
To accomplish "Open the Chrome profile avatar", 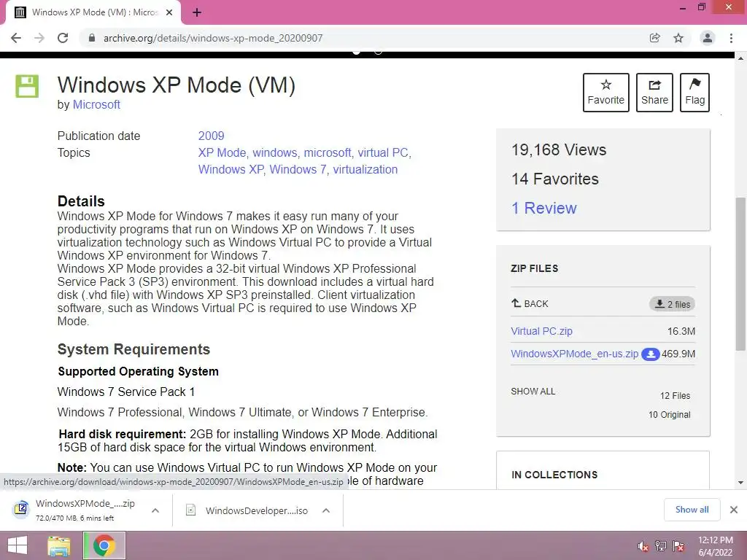I will click(x=708, y=38).
